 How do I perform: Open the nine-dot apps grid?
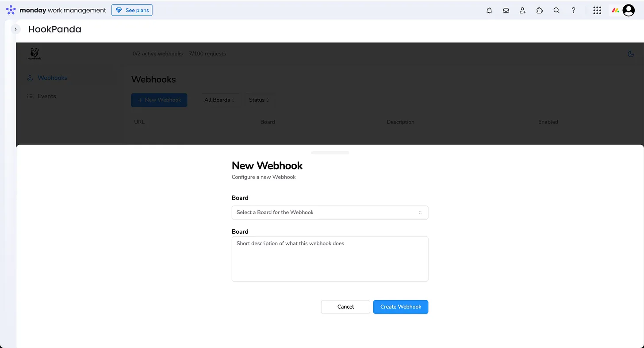pos(597,10)
